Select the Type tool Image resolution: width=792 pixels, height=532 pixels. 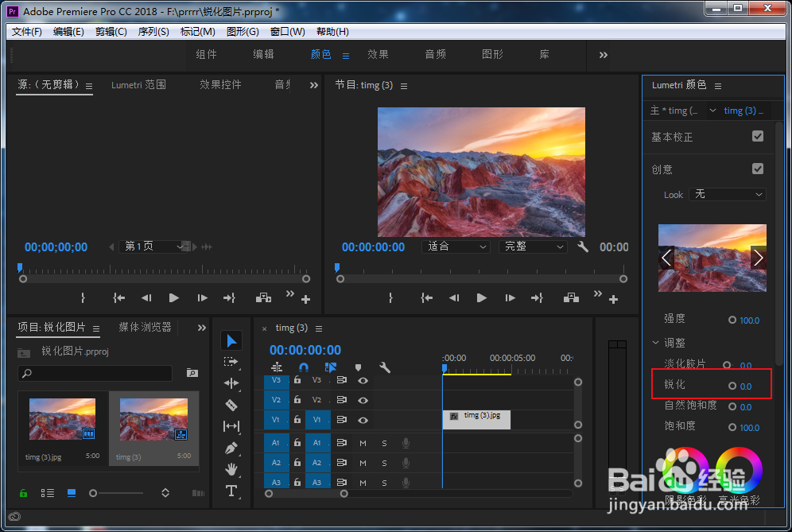(231, 491)
